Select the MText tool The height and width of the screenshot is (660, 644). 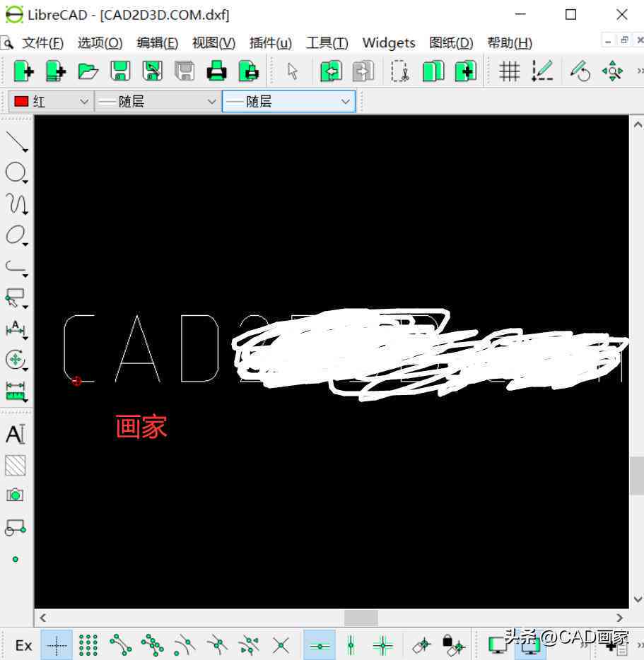16,434
